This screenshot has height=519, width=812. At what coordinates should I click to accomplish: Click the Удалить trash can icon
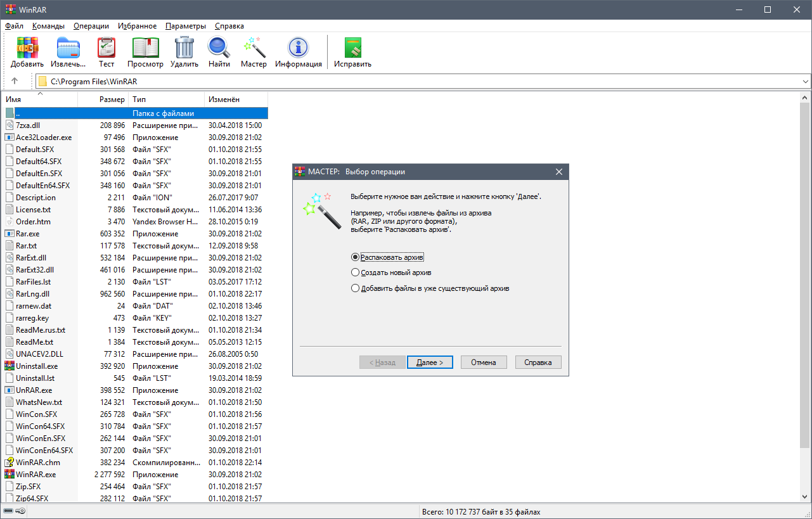tap(184, 48)
